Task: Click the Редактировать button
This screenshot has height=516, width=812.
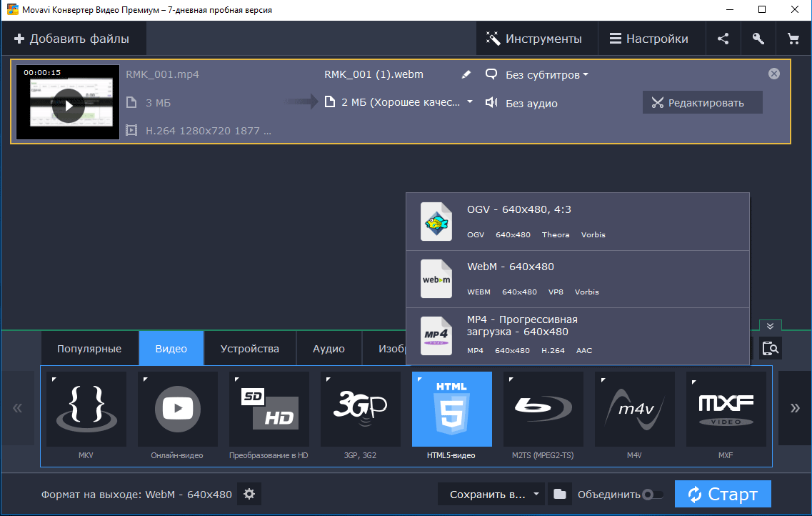Action: pyautogui.click(x=702, y=103)
